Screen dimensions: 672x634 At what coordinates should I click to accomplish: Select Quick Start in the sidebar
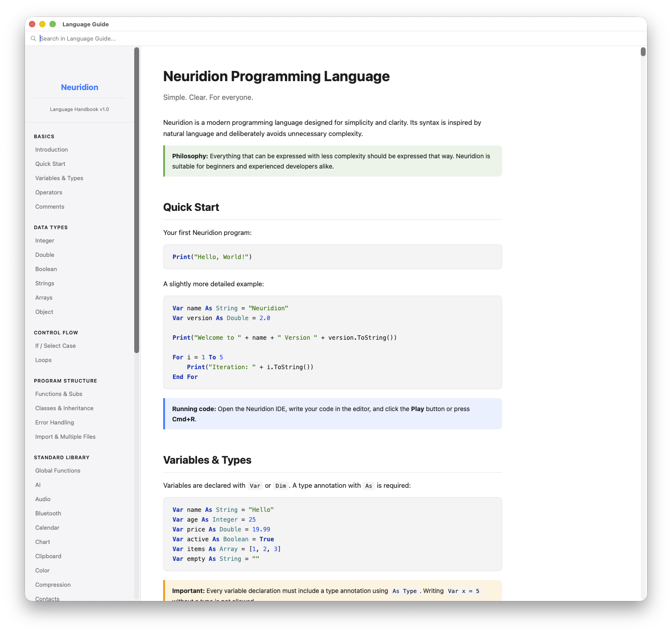[50, 164]
